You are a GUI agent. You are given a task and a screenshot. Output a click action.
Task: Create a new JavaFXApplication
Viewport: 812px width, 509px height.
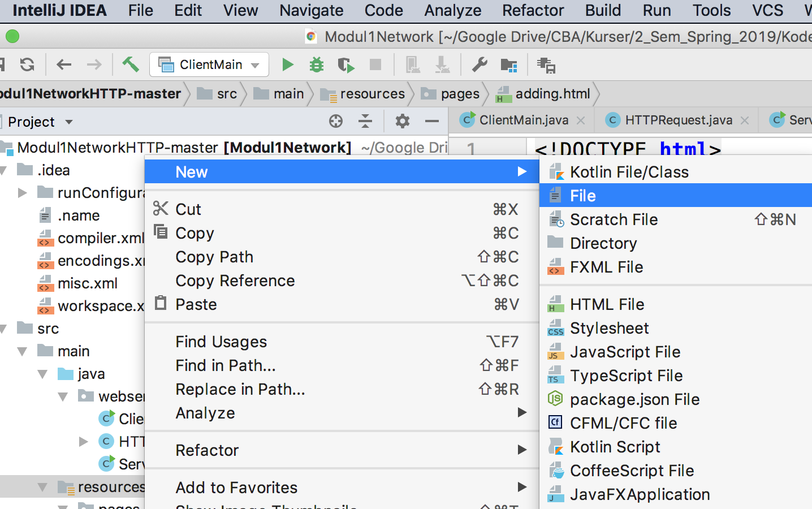[676, 494]
